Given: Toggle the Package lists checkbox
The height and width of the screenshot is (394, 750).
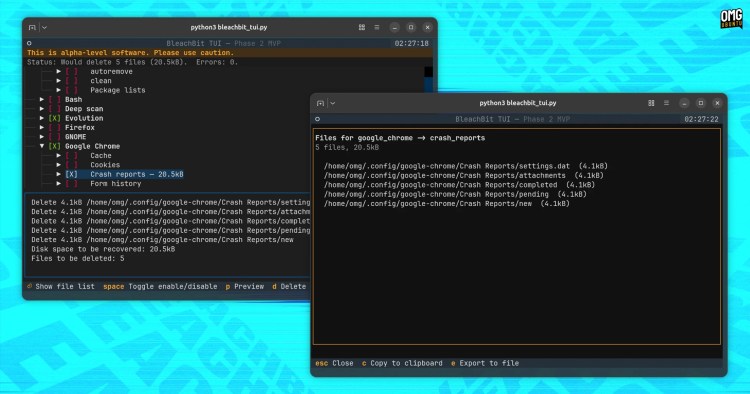Looking at the screenshot, I should 72,90.
